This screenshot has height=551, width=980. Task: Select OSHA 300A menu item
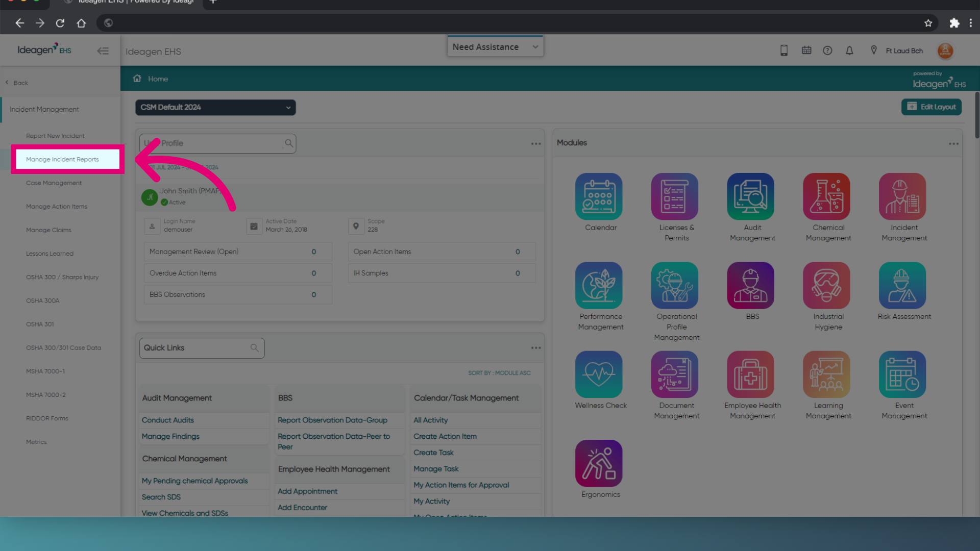[42, 300]
